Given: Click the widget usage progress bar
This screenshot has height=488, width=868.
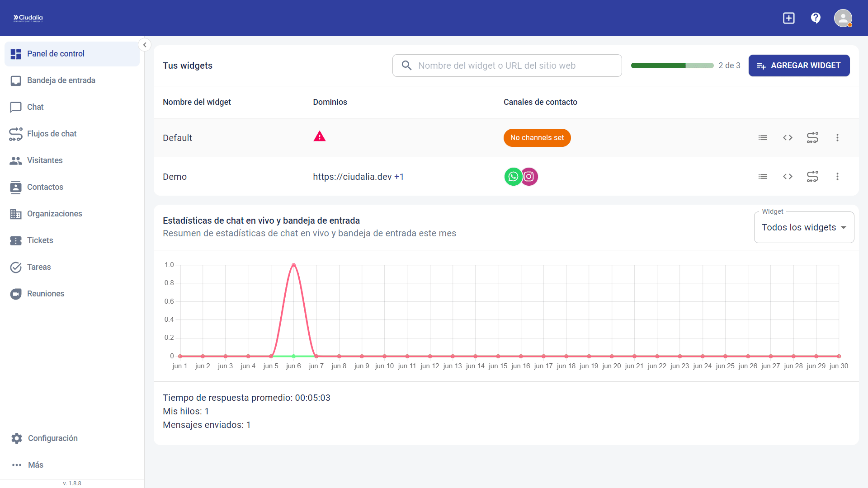Looking at the screenshot, I should (672, 66).
